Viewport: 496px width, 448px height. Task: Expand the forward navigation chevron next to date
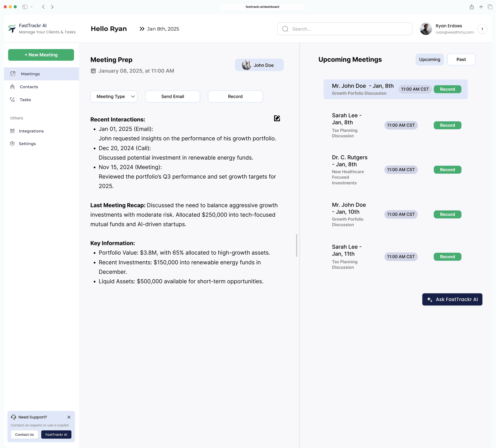141,29
